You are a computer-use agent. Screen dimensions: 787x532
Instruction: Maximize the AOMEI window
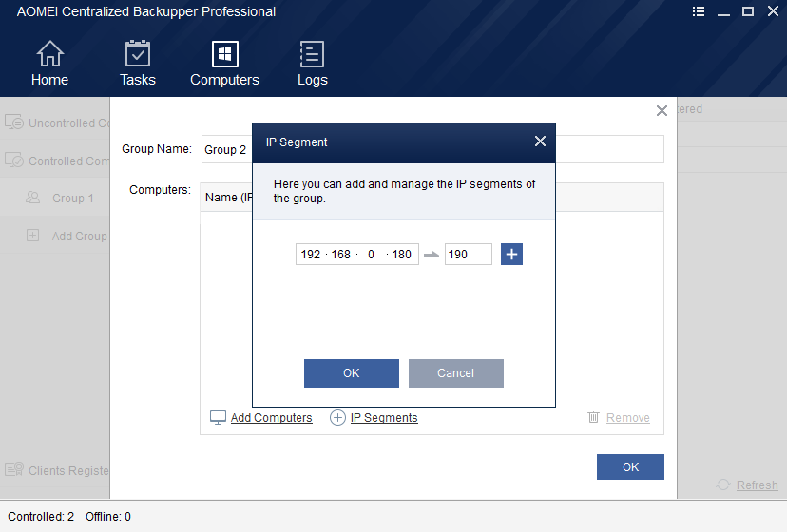click(748, 11)
